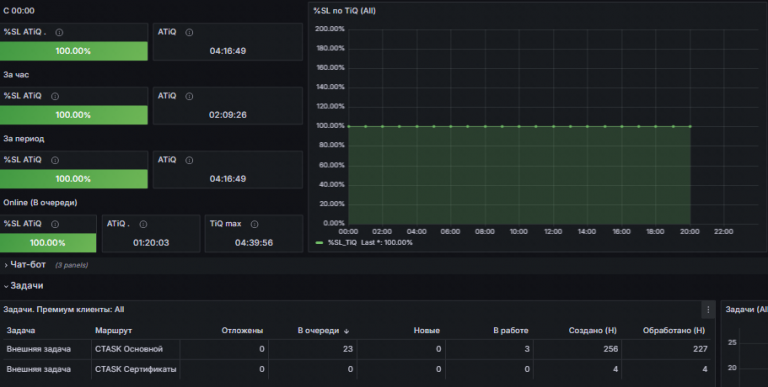Click info icon beside TiQ max panel

[x=254, y=224]
